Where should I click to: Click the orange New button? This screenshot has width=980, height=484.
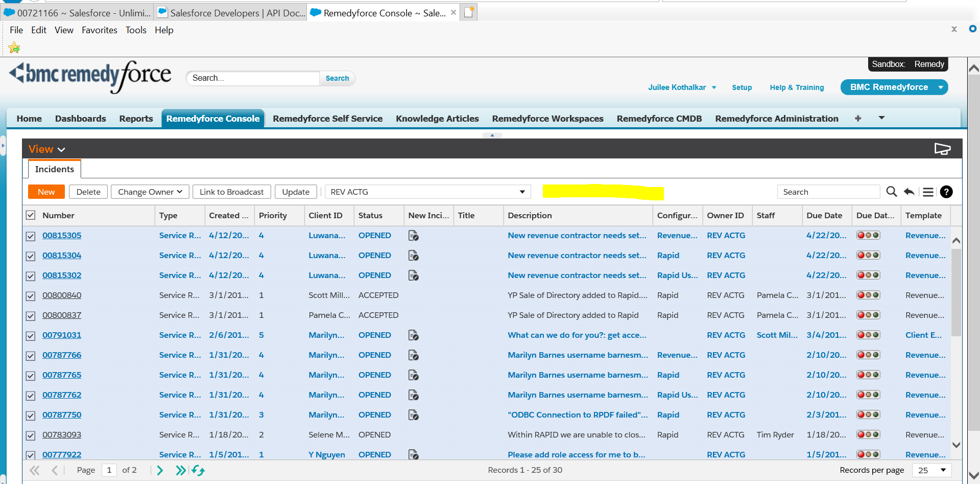click(46, 192)
